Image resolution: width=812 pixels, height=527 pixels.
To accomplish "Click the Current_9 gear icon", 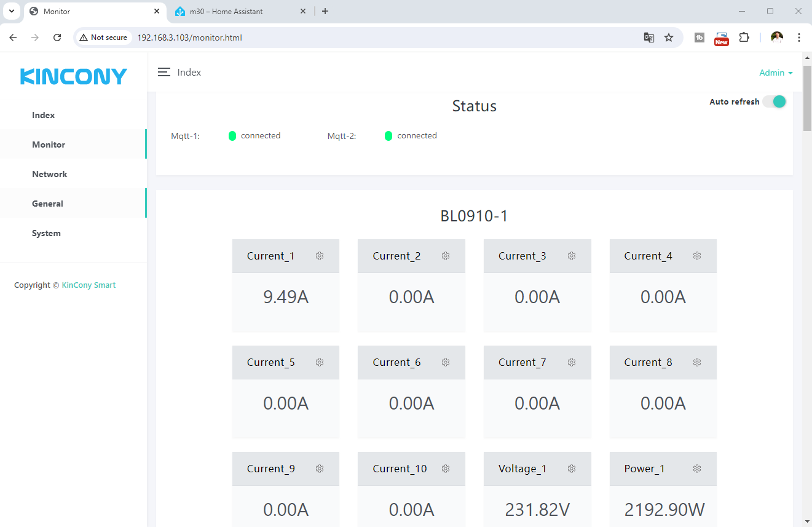I will tap(320, 469).
